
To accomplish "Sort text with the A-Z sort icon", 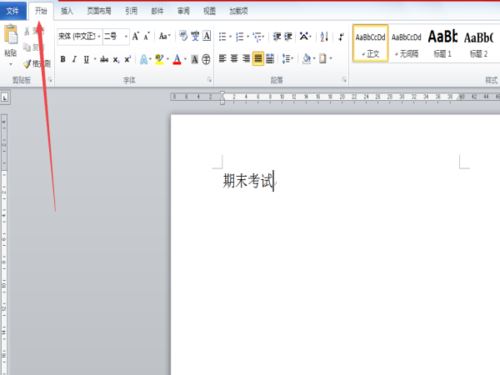I will [x=324, y=36].
